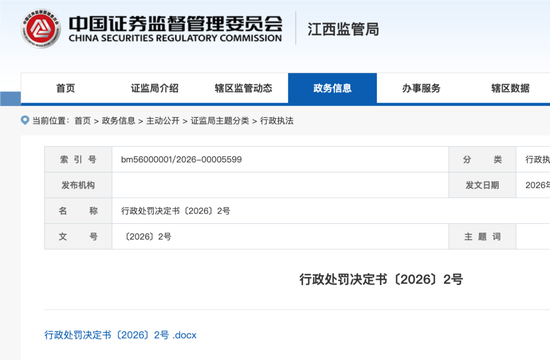Open the 辖区监管动态 navigation tab
This screenshot has height=360, width=550.
pyautogui.click(x=243, y=88)
